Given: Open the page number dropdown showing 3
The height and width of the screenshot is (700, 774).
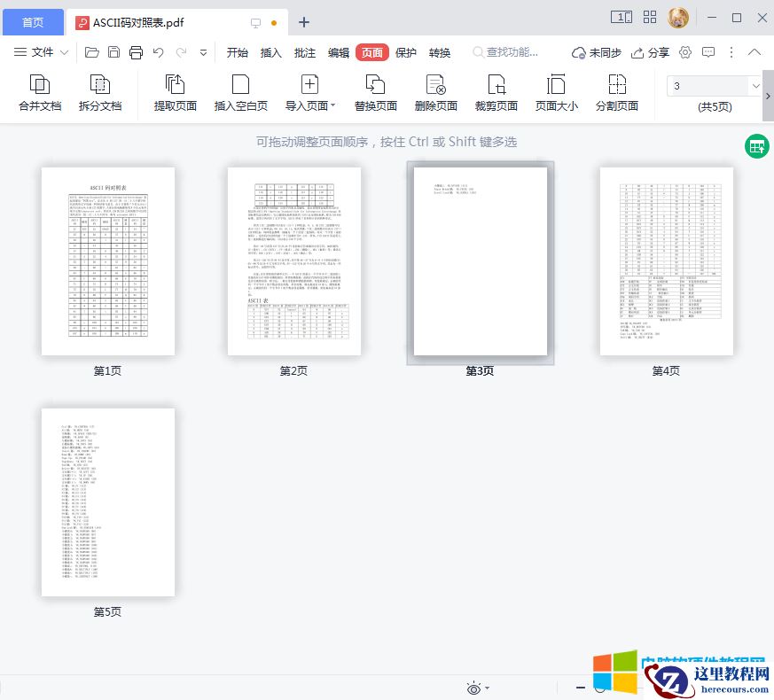Looking at the screenshot, I should [755, 86].
